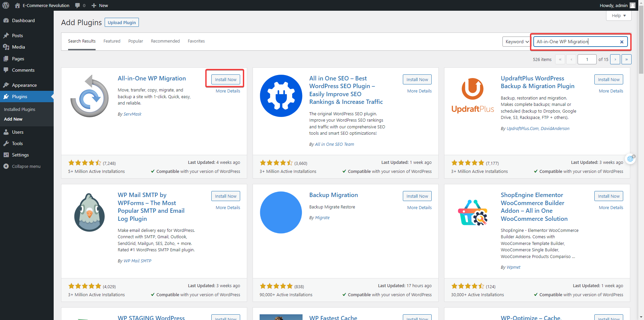This screenshot has width=644, height=320.
Task: Open the comments bubble icon in admin bar
Action: click(x=78, y=5)
